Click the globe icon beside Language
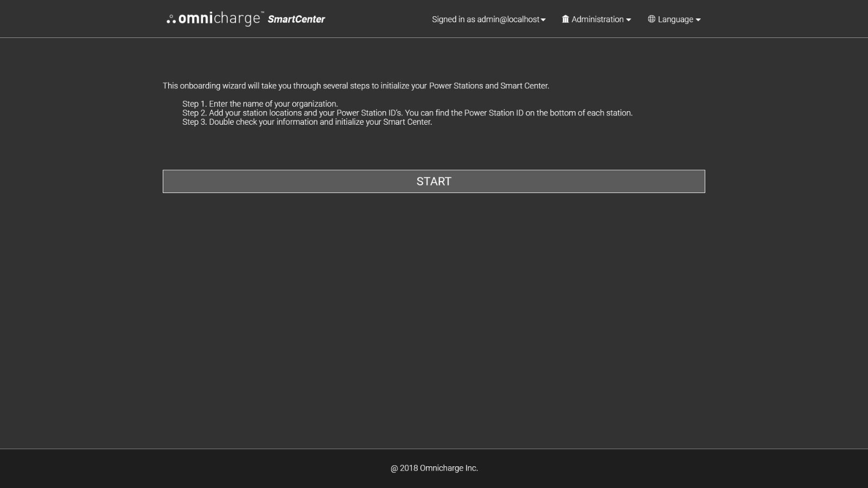Image resolution: width=868 pixels, height=488 pixels. click(x=652, y=19)
